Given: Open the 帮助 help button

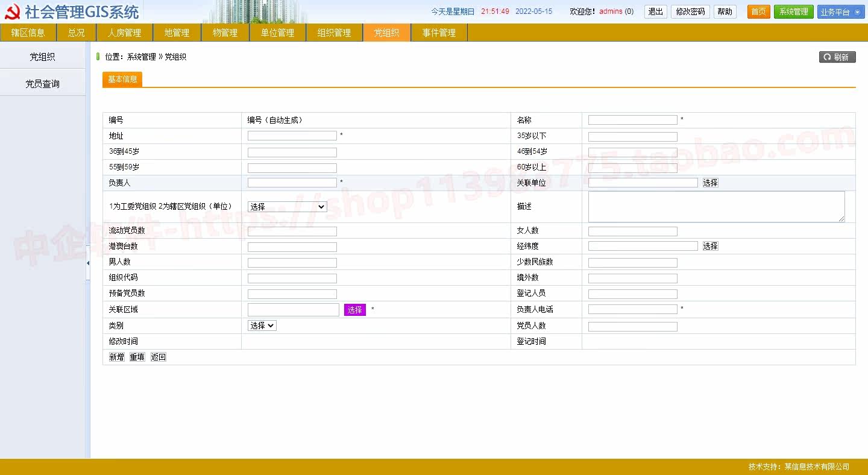Looking at the screenshot, I should [725, 12].
